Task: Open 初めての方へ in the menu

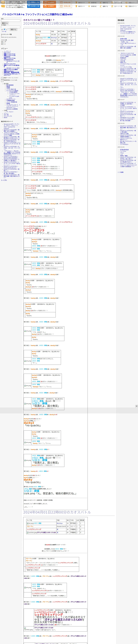Action: (x=7, y=52)
